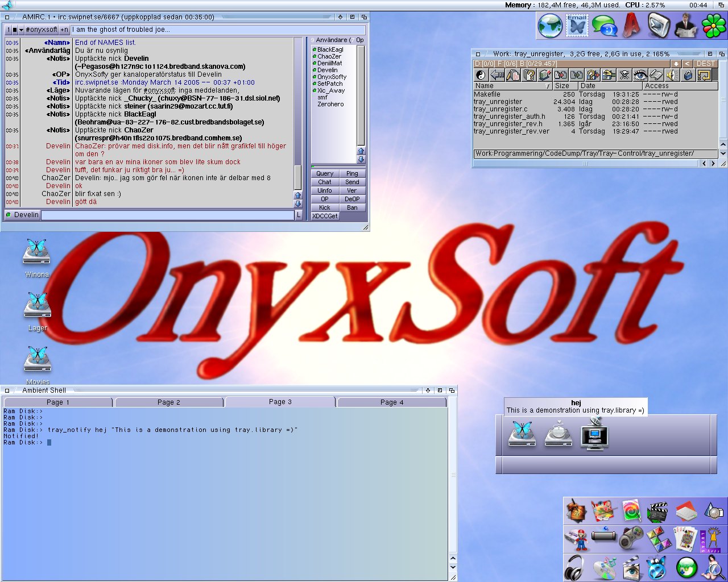Viewport: 728px width, 582px height.
Task: Click the Ping button in AmIRC
Action: click(x=352, y=173)
